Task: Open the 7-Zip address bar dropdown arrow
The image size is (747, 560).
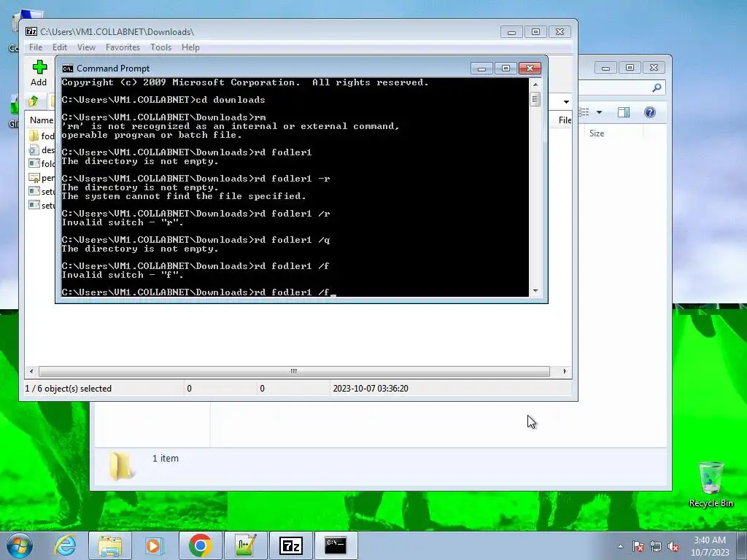Action: click(x=566, y=102)
